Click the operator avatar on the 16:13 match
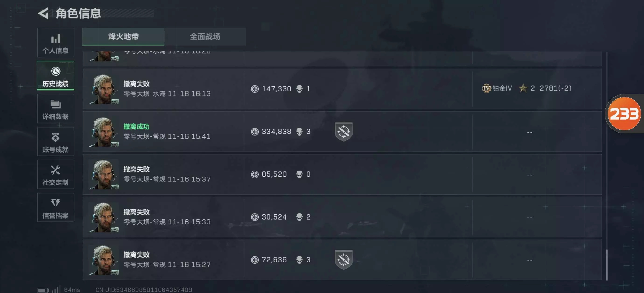Image resolution: width=644 pixels, height=293 pixels. [104, 89]
